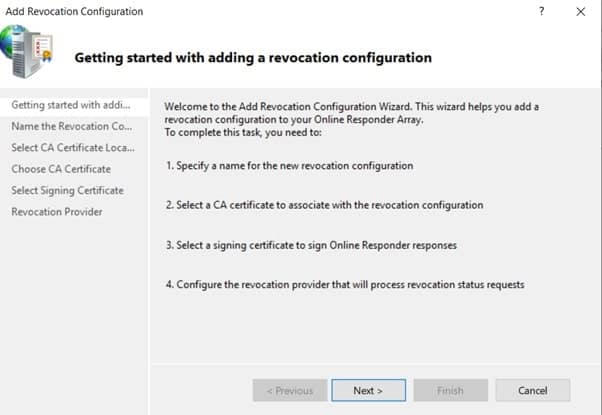Click the greyed-out Previous button
This screenshot has width=602, height=415.
click(x=290, y=390)
